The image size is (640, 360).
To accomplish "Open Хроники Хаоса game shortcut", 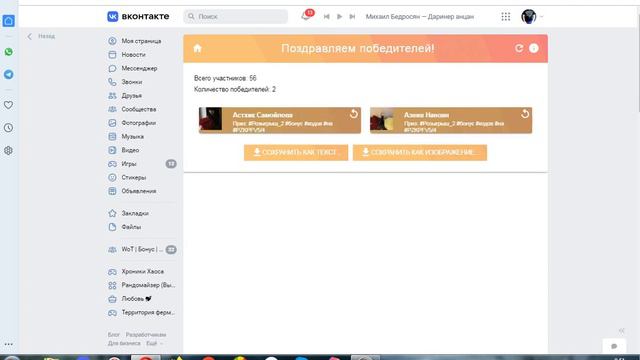I will [x=141, y=271].
